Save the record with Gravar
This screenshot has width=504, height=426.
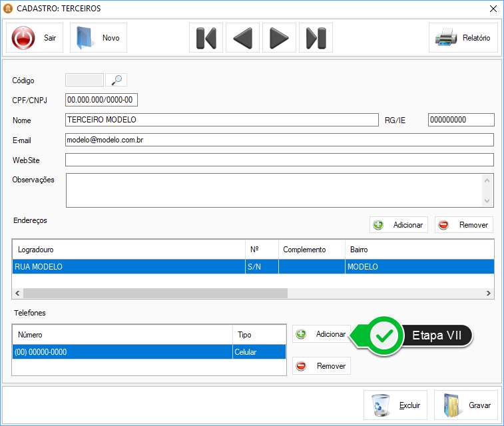pyautogui.click(x=466, y=405)
